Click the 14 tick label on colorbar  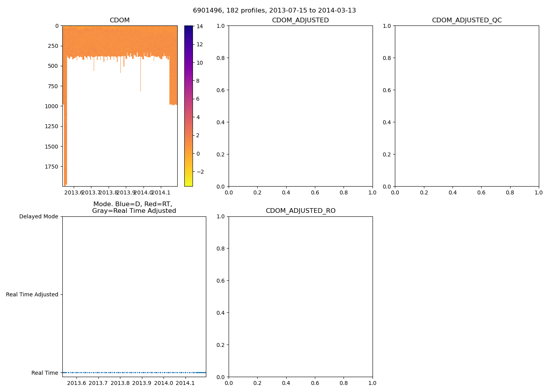pos(200,26)
